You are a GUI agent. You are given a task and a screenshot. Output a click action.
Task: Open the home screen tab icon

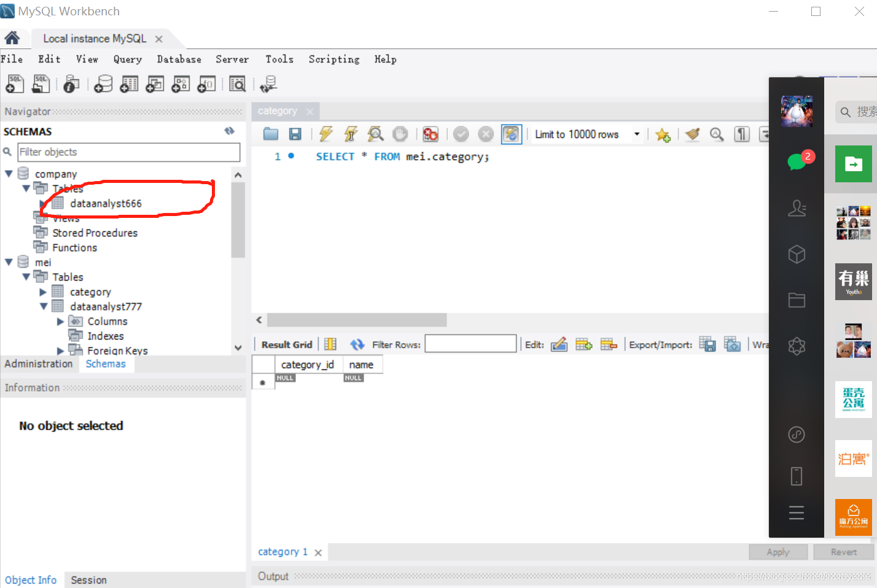pos(12,39)
